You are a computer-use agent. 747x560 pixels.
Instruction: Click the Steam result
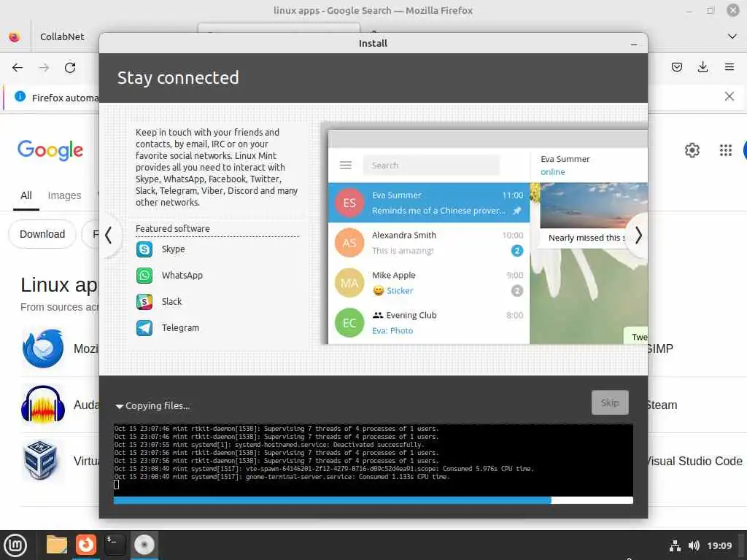point(662,405)
